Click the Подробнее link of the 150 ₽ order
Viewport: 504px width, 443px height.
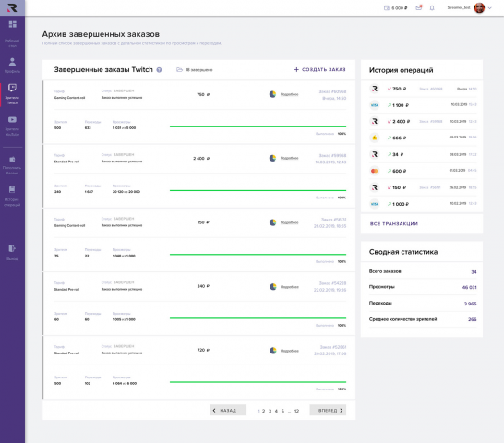point(289,222)
